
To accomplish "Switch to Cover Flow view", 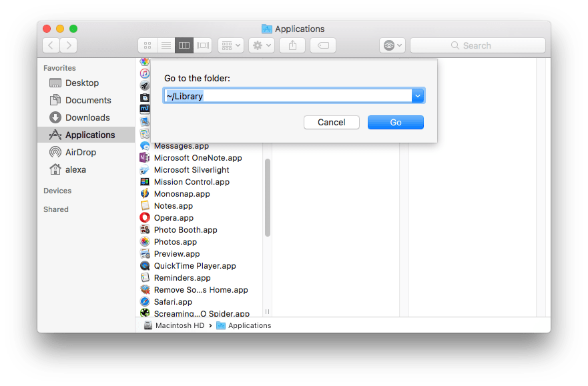I will [202, 45].
